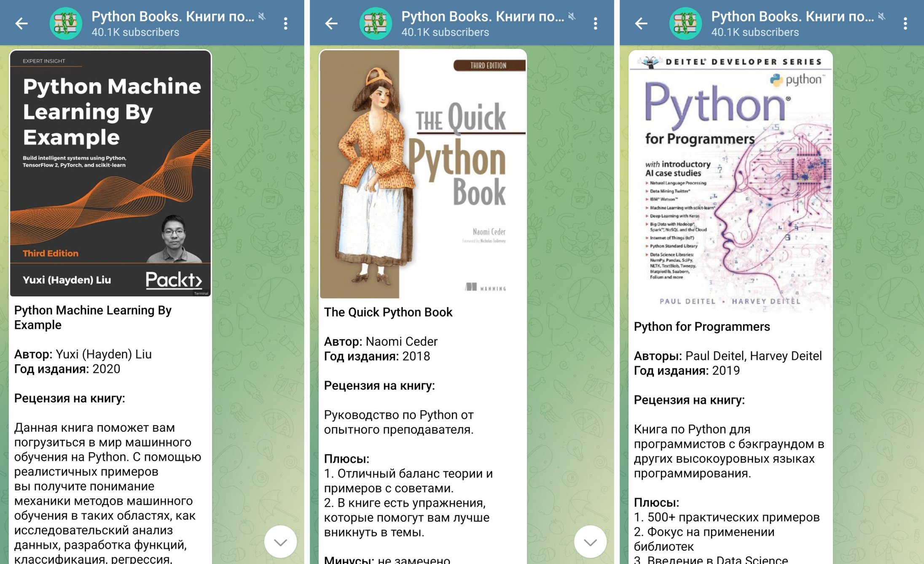Open channel avatar above Python Machine Learning post
Image resolution: width=924 pixels, height=564 pixels.
(66, 23)
